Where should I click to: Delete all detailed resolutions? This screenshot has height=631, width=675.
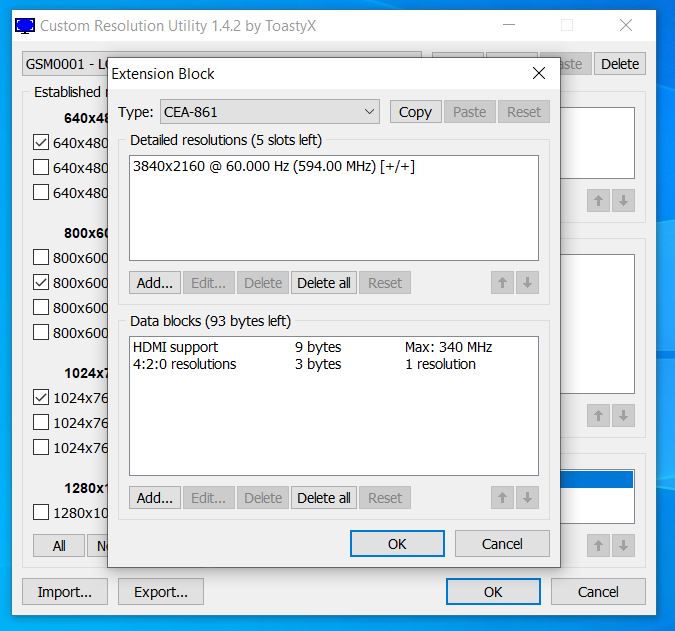[x=324, y=283]
